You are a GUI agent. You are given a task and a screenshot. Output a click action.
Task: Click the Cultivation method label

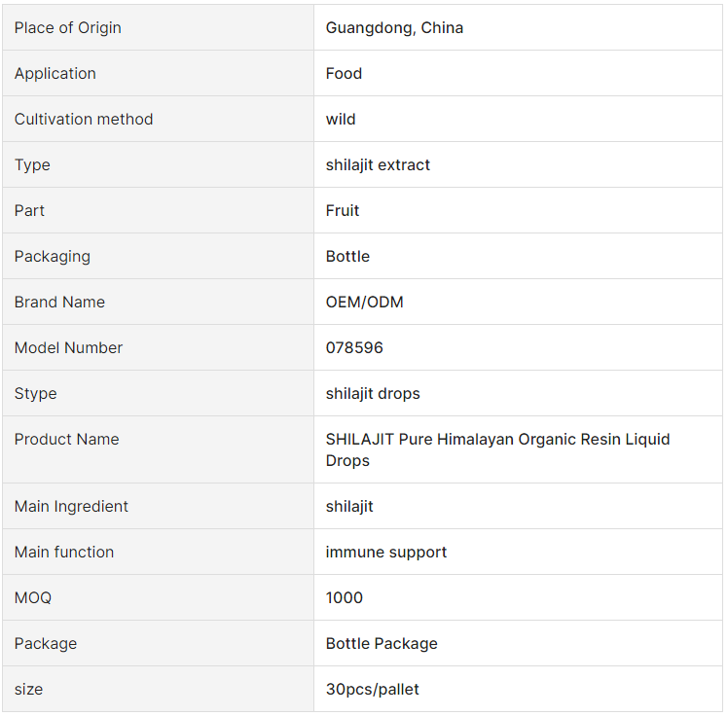click(84, 120)
